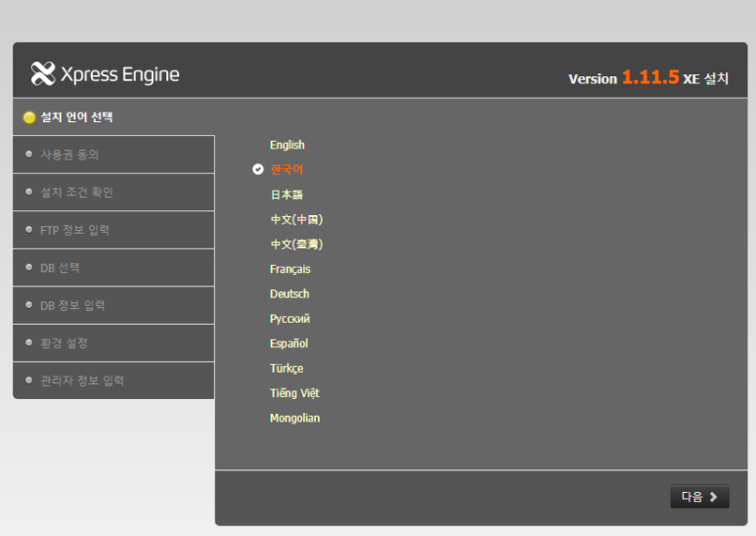This screenshot has width=756, height=536.
Task: Select Español language option
Action: 289,343
